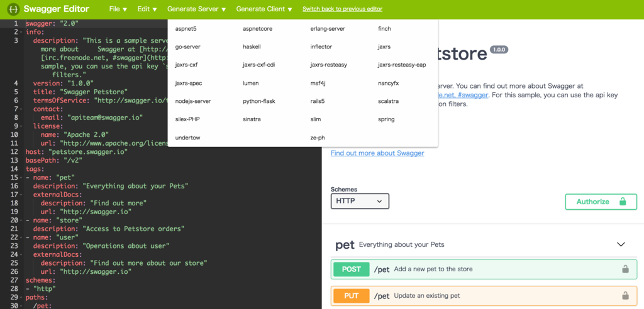Select spring server generator
This screenshot has height=309, width=644.
point(386,119)
